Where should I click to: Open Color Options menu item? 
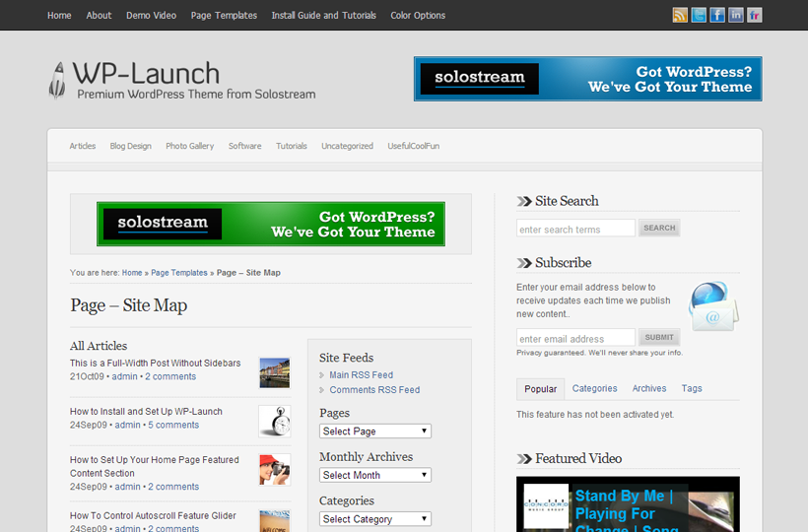(418, 16)
